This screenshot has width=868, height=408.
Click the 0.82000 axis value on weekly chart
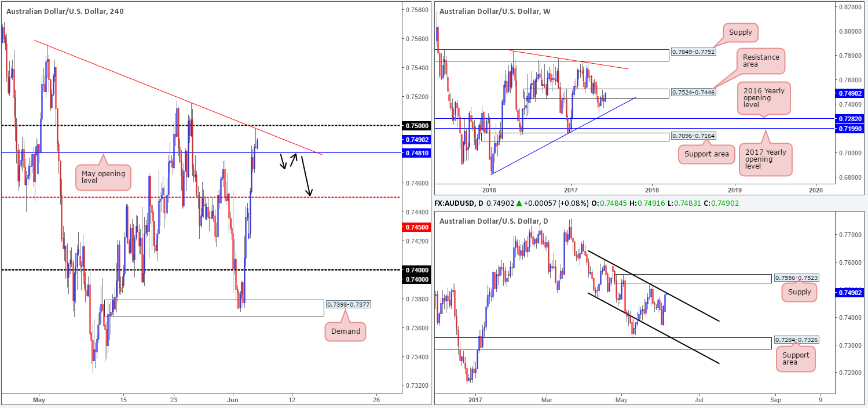pos(851,7)
